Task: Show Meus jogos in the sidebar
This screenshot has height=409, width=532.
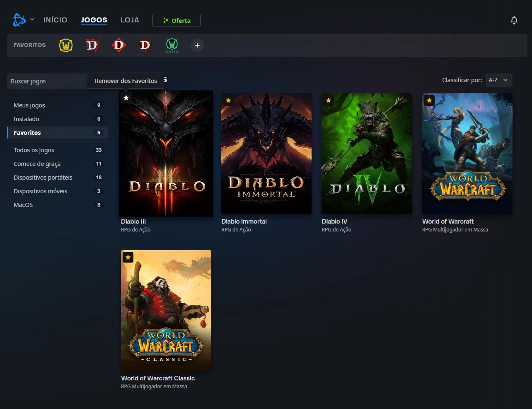Action: (x=29, y=105)
